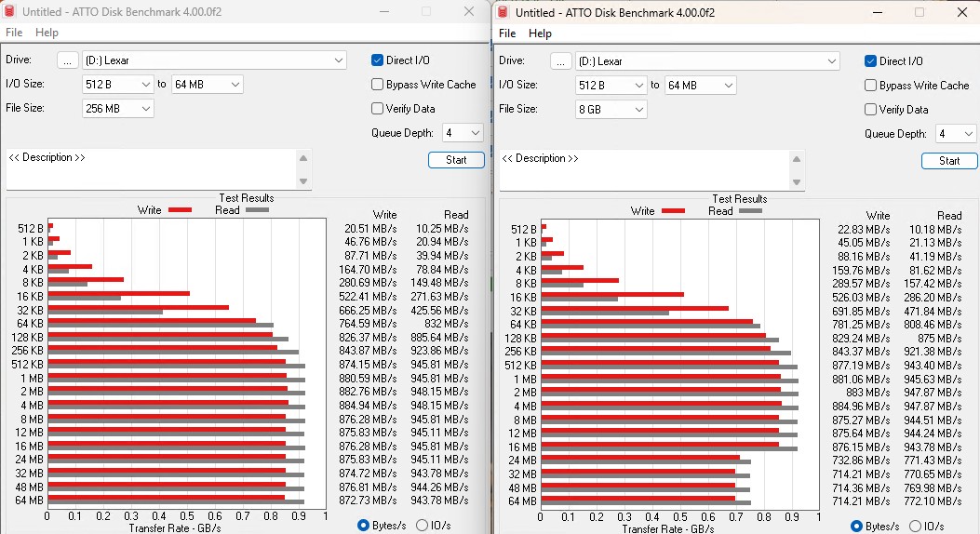Open I/O Size minimum 512 B dropdown, right window

(x=611, y=86)
